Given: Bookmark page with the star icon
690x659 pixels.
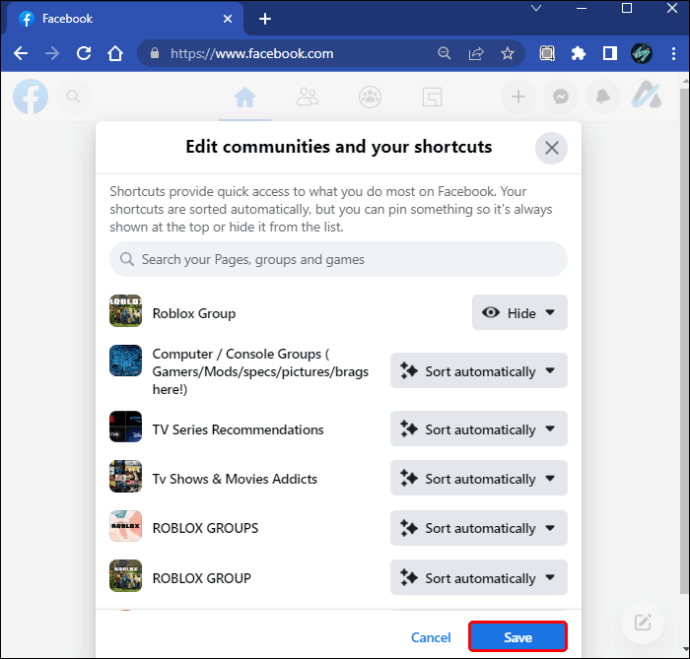Looking at the screenshot, I should (x=507, y=54).
